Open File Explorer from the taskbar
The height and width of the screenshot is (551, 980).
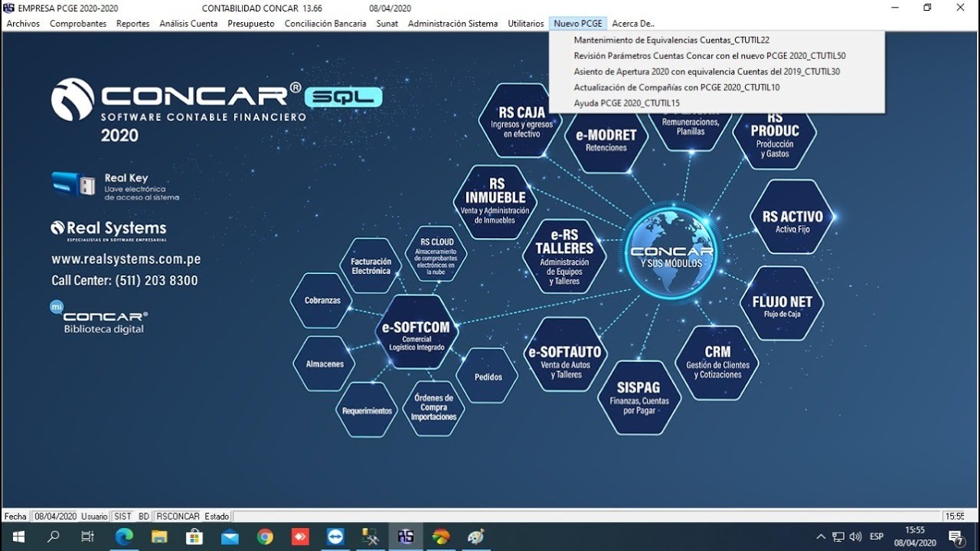159,536
